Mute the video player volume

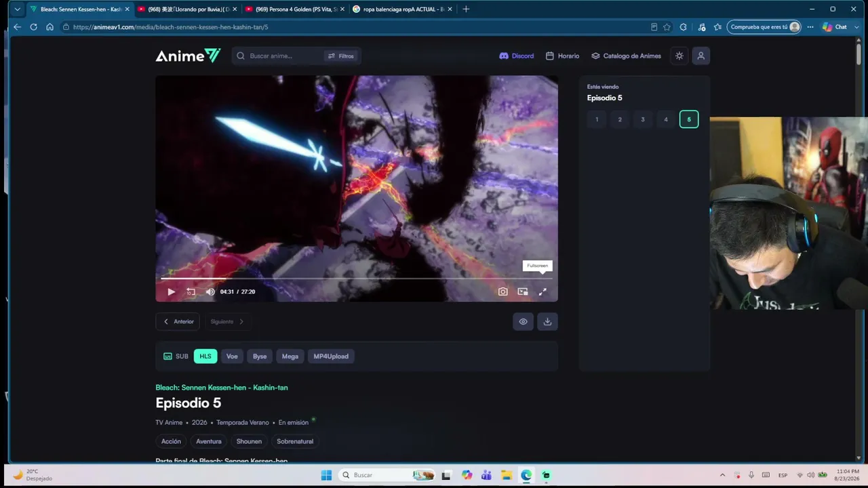[x=210, y=292]
